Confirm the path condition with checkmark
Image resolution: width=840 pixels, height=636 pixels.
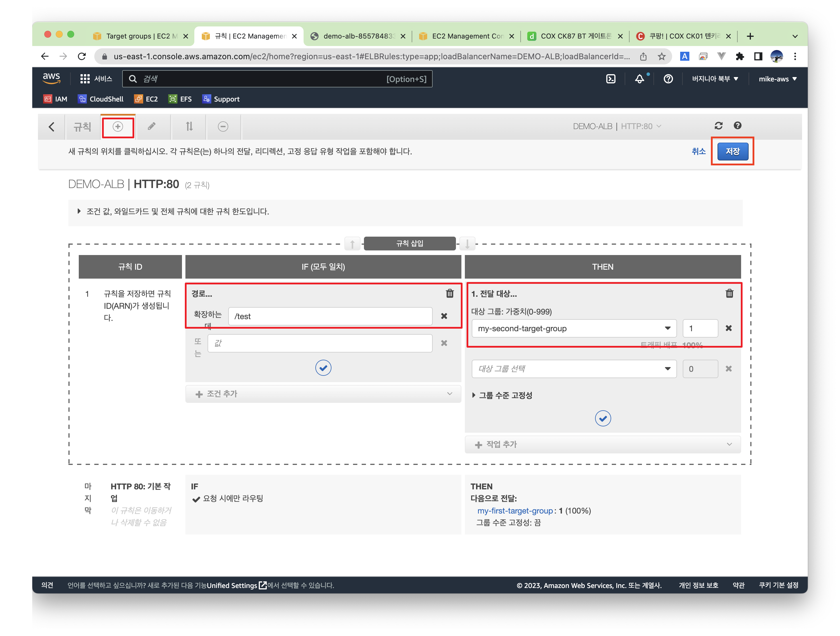tap(323, 367)
